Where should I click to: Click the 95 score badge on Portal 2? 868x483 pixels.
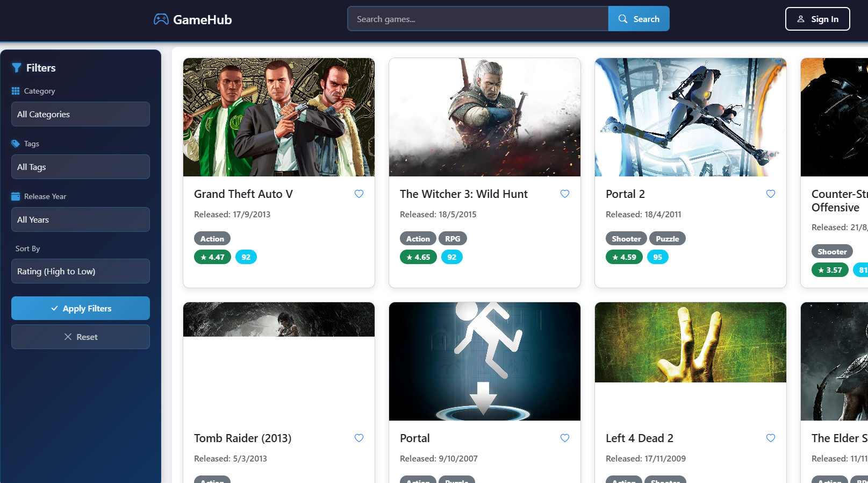(x=658, y=257)
